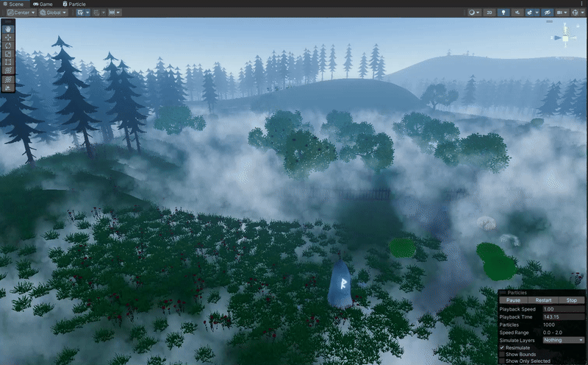Select the Rotate tool
The height and width of the screenshot is (365, 588).
pos(9,45)
